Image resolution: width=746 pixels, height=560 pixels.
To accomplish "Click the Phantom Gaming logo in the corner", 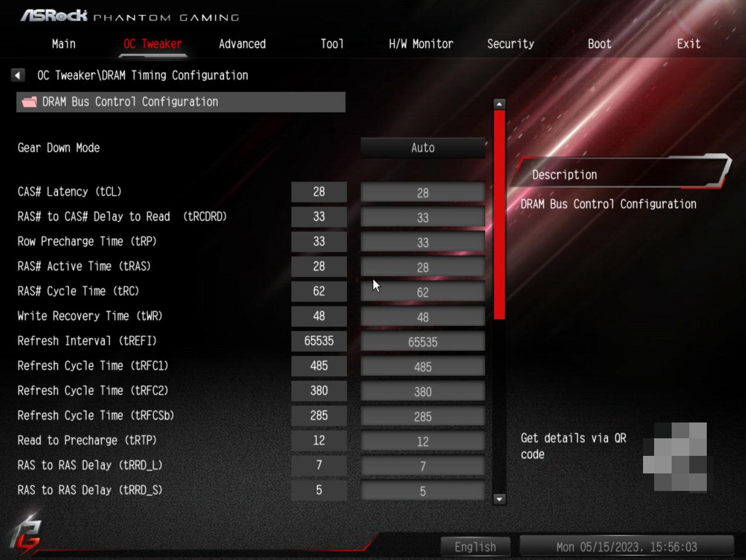I will (26, 533).
